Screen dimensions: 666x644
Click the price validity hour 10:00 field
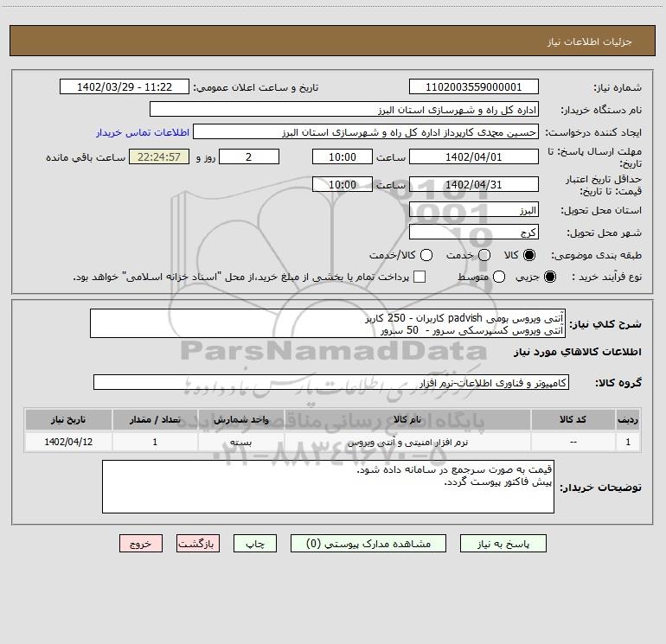pos(343,184)
